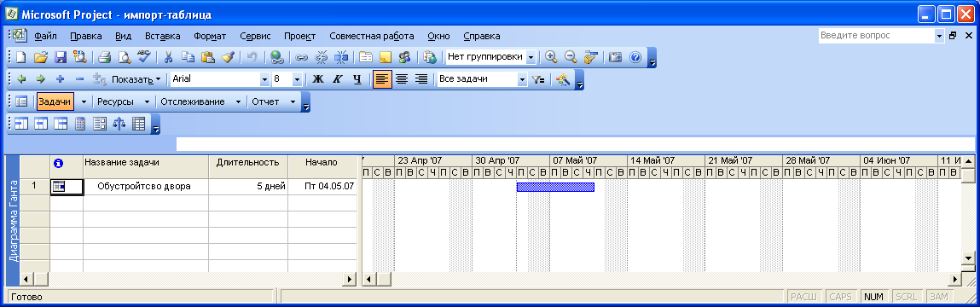Image resolution: width=980 pixels, height=307 pixels.
Task: Indent task with right green arrow
Action: pyautogui.click(x=41, y=79)
